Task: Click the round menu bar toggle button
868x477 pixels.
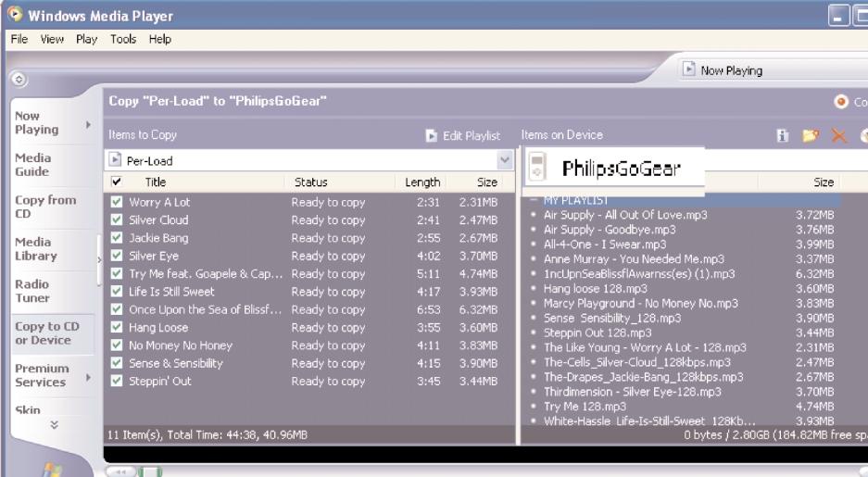Action: pos(19,80)
